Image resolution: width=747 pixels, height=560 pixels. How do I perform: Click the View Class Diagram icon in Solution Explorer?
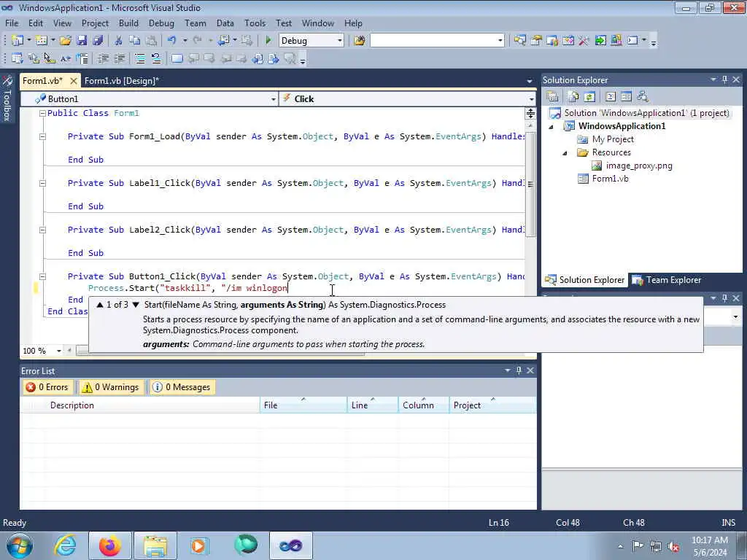(x=643, y=97)
